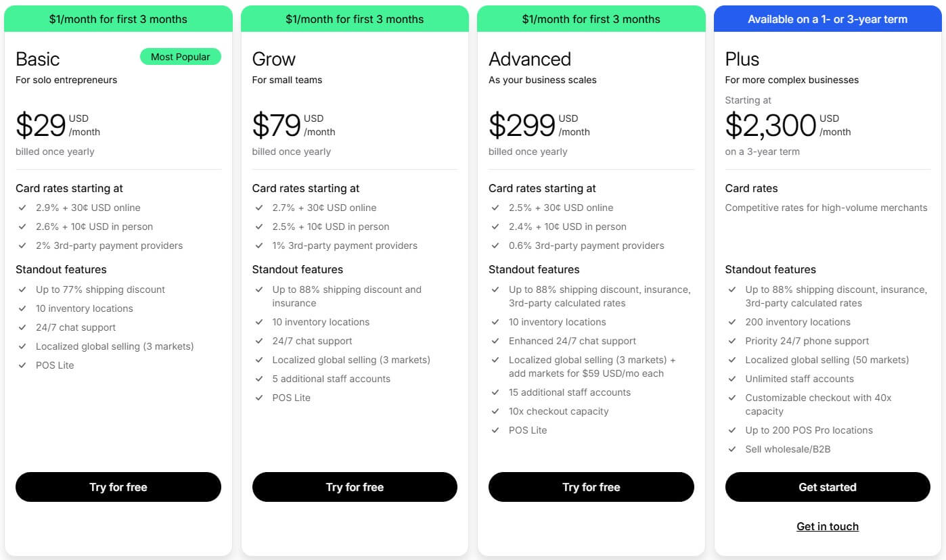
Task: Click Try for free under the Grow plan
Action: coord(355,487)
